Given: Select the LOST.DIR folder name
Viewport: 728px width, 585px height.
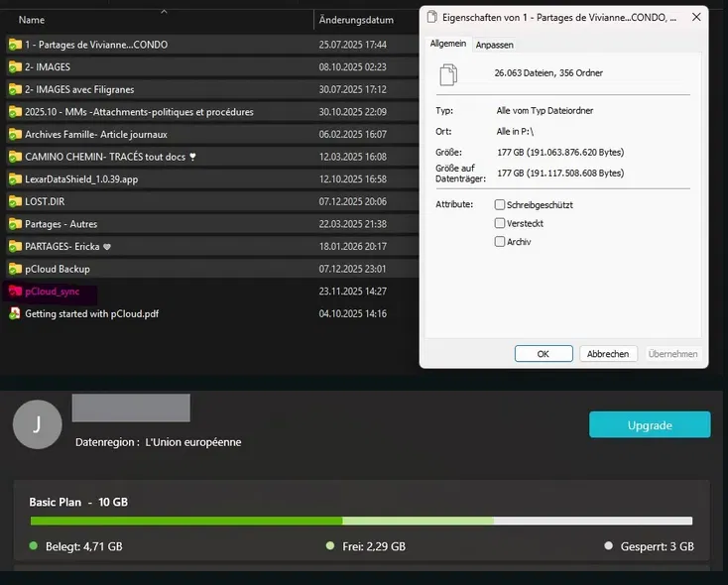Looking at the screenshot, I should [x=45, y=201].
